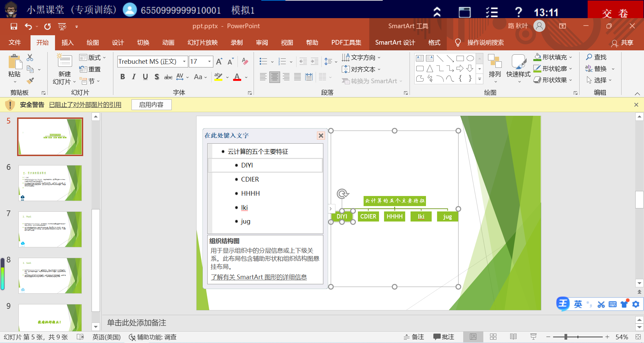Toggle bold formatting
Screen dimensions: 644x343
click(122, 77)
